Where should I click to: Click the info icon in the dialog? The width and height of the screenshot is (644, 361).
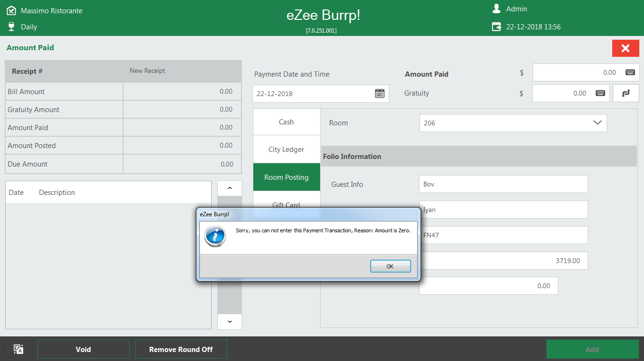[215, 236]
